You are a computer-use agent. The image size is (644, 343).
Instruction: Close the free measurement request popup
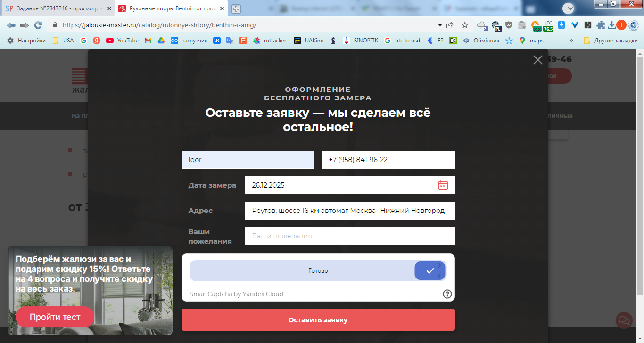(537, 60)
